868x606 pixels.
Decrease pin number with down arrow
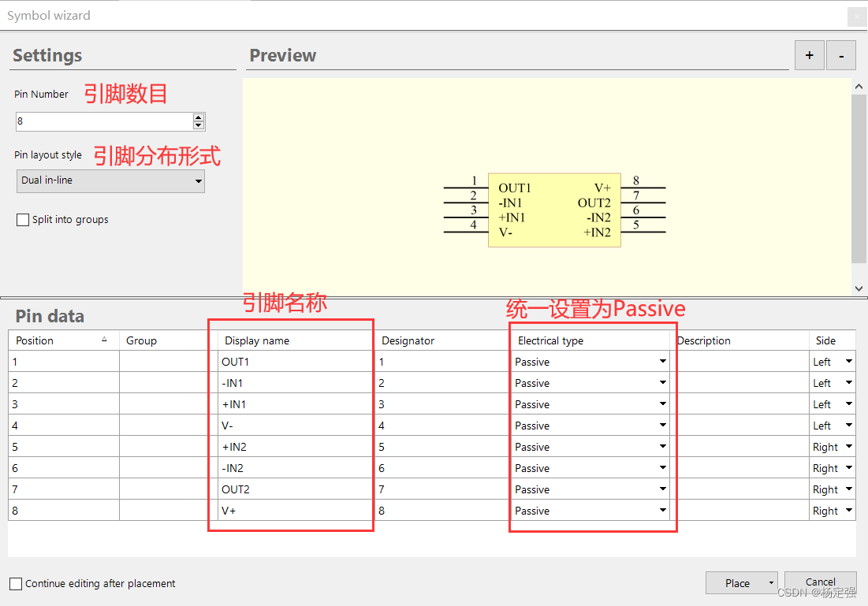pos(199,125)
